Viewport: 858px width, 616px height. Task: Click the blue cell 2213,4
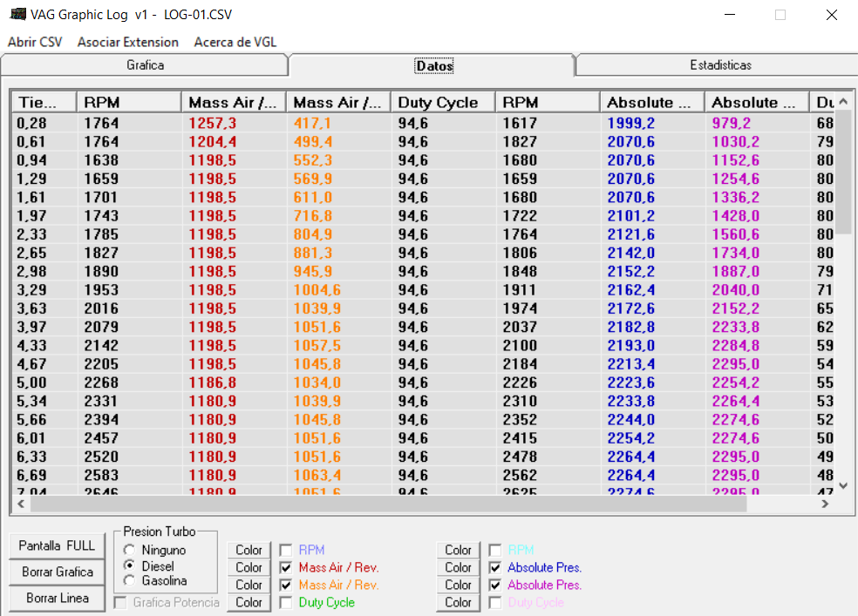631,364
